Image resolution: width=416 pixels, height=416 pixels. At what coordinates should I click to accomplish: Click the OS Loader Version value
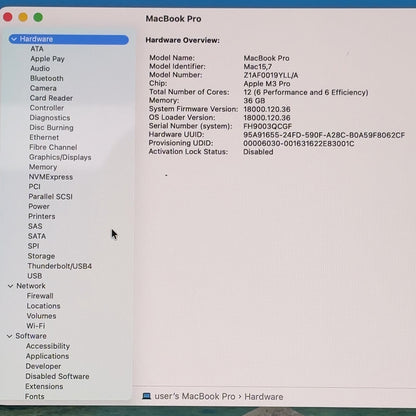coord(267,118)
